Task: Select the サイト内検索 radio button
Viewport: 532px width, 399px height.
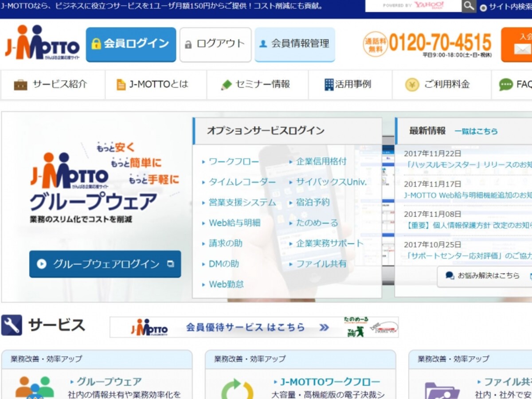Action: [x=483, y=8]
